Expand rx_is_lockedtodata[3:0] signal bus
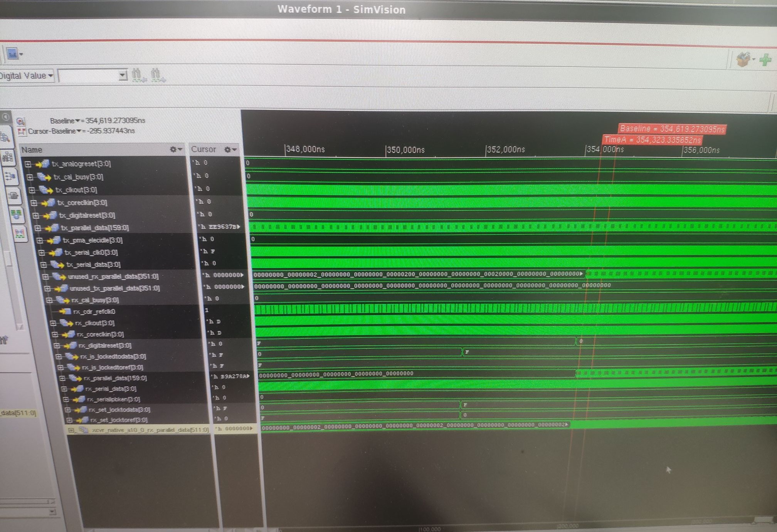 click(59, 357)
